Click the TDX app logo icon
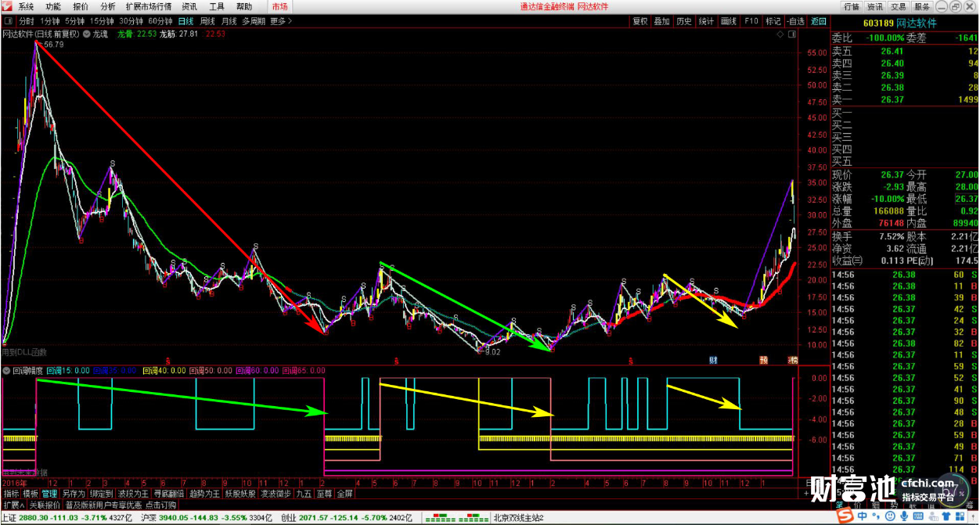The width and height of the screenshot is (980, 525). [7, 6]
